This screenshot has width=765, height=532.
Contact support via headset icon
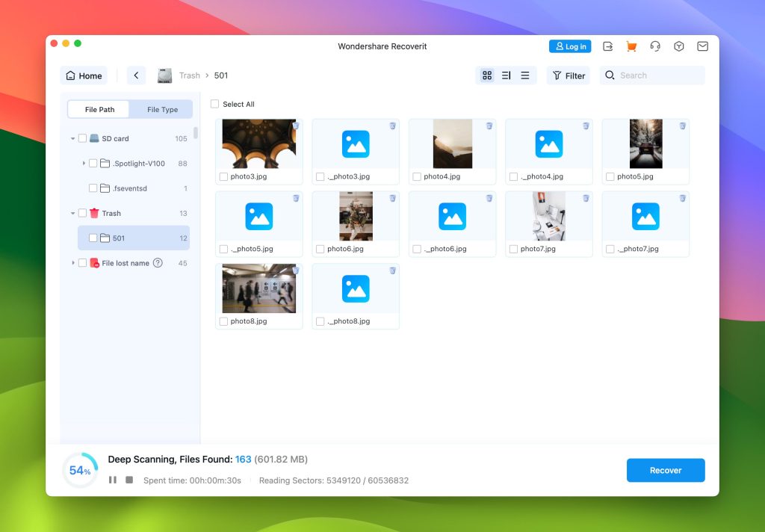tap(655, 46)
